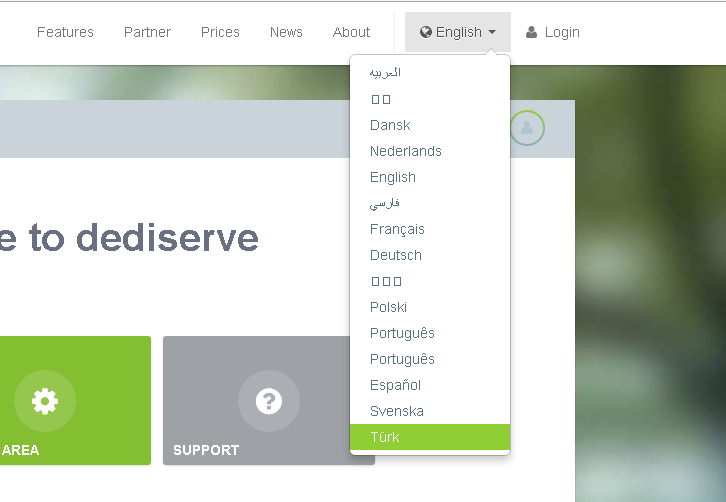Screen dimensions: 726x502
Task: Click the circular user avatar icon
Action: click(x=527, y=128)
